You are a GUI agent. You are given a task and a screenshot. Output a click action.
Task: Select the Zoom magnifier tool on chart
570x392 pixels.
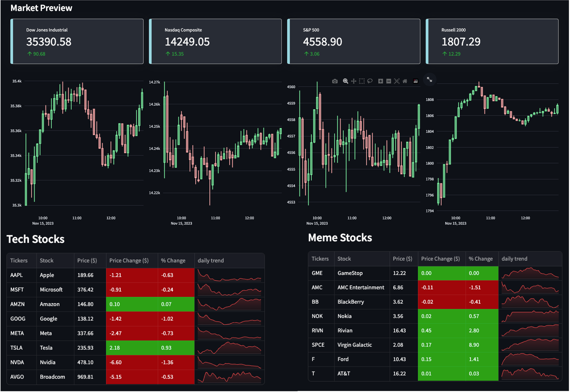click(x=346, y=81)
